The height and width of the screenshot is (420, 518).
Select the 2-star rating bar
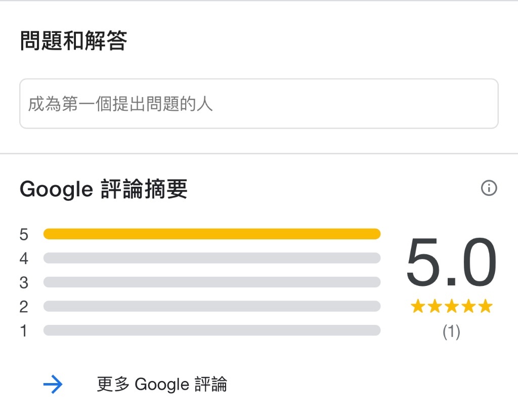click(212, 306)
